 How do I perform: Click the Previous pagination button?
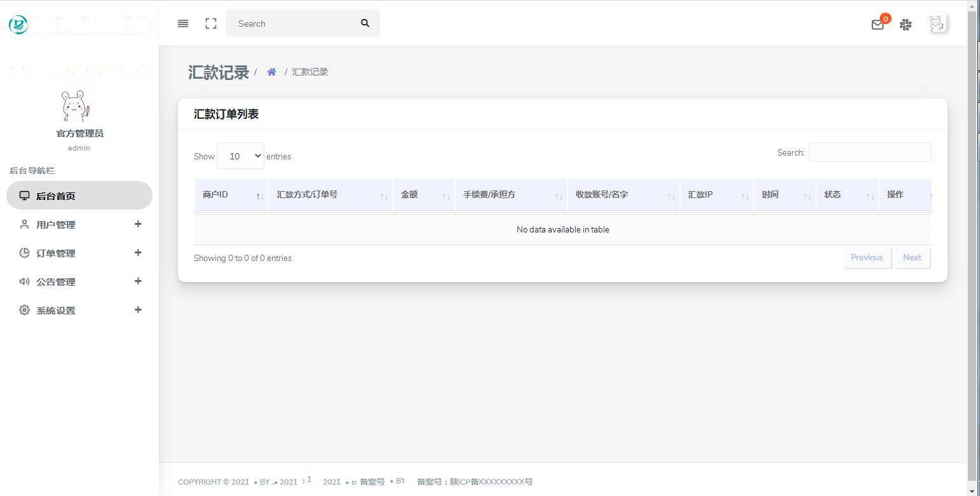pyautogui.click(x=867, y=258)
